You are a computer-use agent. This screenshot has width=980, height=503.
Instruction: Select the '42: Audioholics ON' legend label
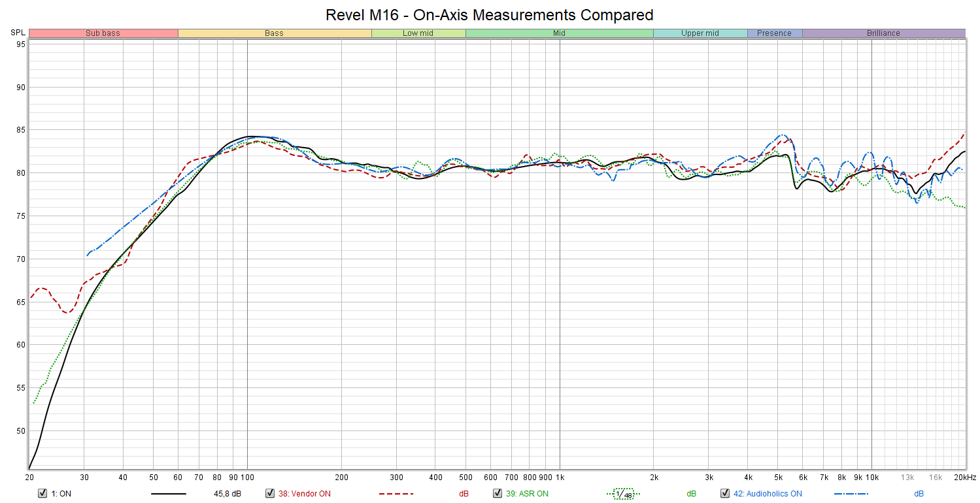click(768, 494)
